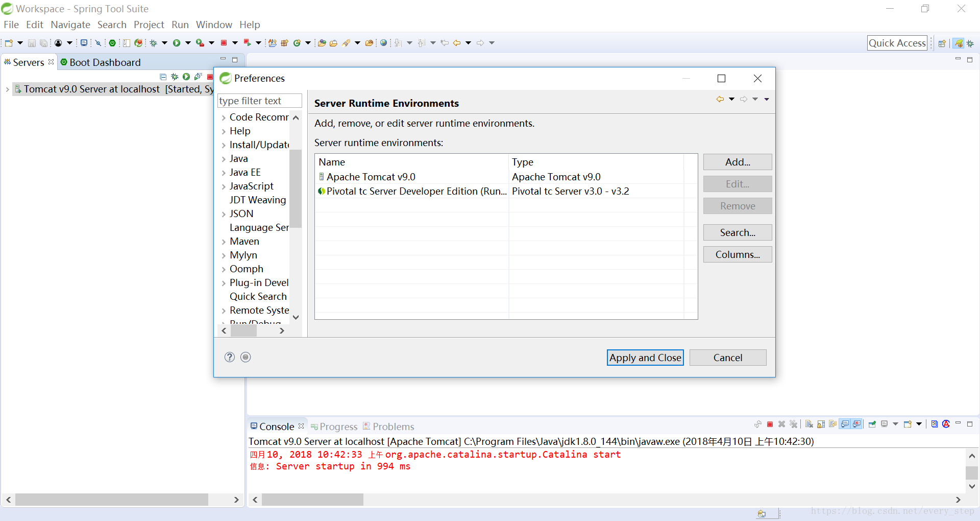Image resolution: width=980 pixels, height=521 pixels.
Task: Toggle Scroll Lock in Console toolbar
Action: [821, 424]
